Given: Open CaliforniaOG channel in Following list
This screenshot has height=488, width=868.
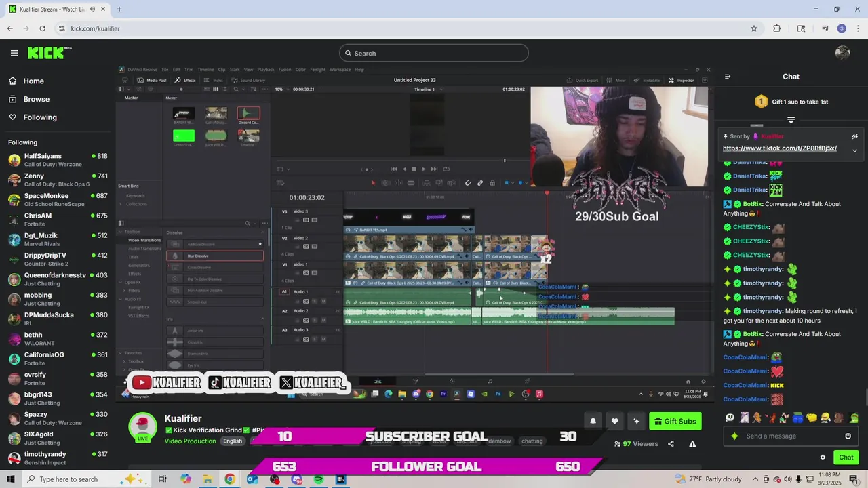Looking at the screenshot, I should (58, 359).
